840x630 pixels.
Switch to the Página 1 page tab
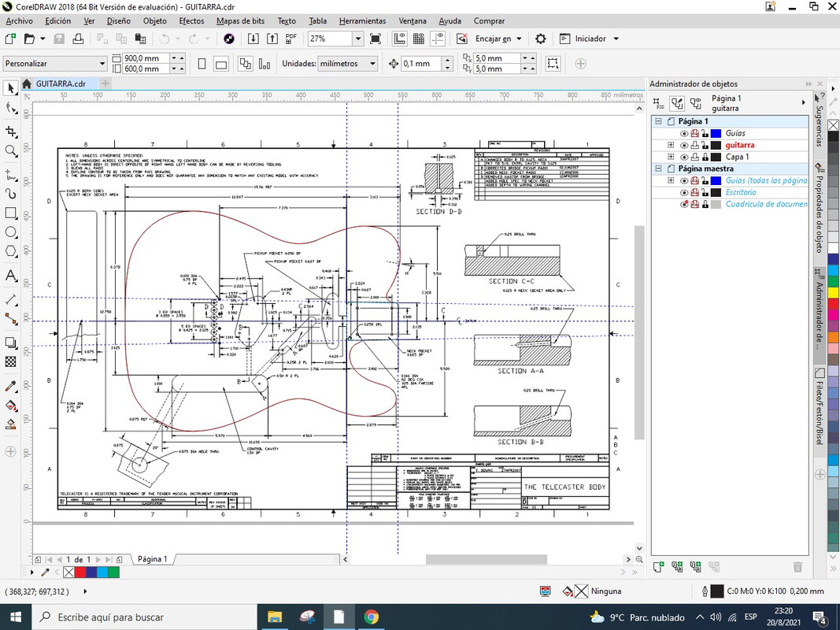coord(152,559)
